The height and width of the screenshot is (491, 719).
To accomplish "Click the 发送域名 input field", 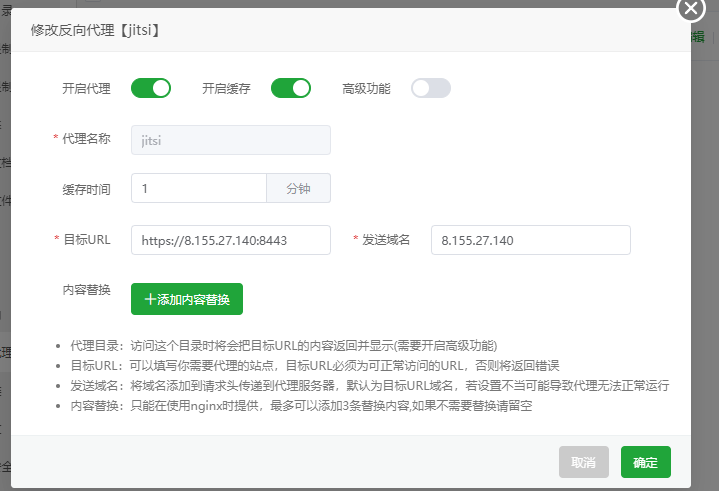I will (x=530, y=240).
